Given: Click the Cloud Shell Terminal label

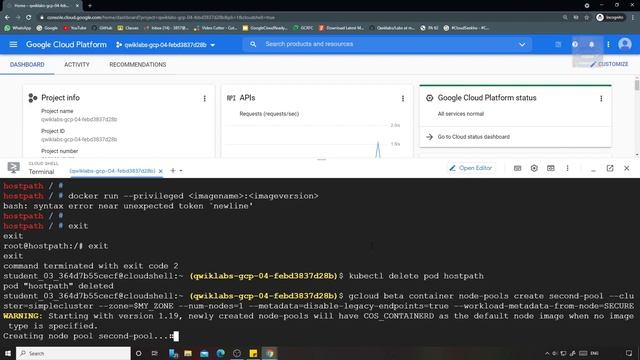Looking at the screenshot, I should [x=41, y=172].
